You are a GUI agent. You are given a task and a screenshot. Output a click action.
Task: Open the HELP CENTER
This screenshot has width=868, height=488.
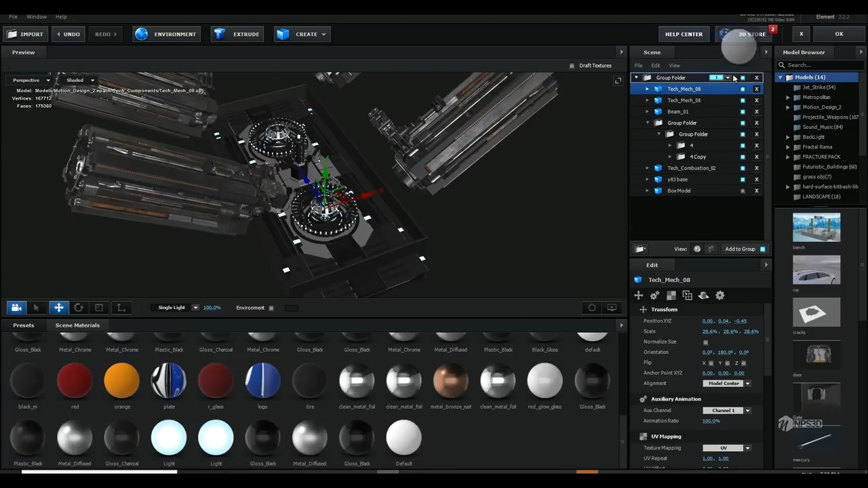coord(684,34)
